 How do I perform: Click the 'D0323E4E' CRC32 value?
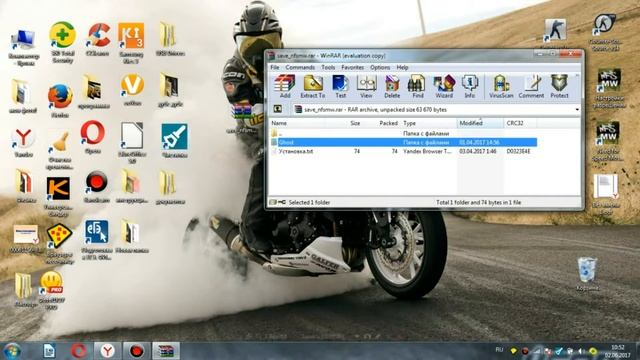coord(518,151)
